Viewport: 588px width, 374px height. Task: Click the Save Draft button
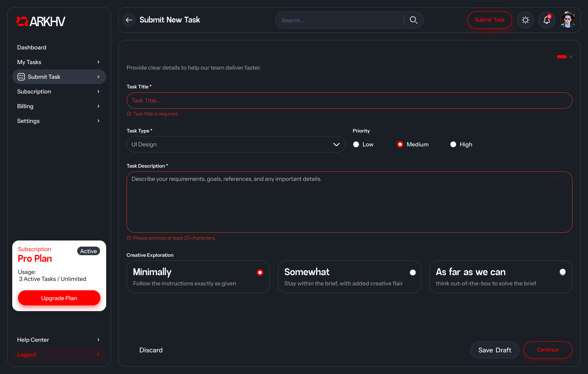494,350
